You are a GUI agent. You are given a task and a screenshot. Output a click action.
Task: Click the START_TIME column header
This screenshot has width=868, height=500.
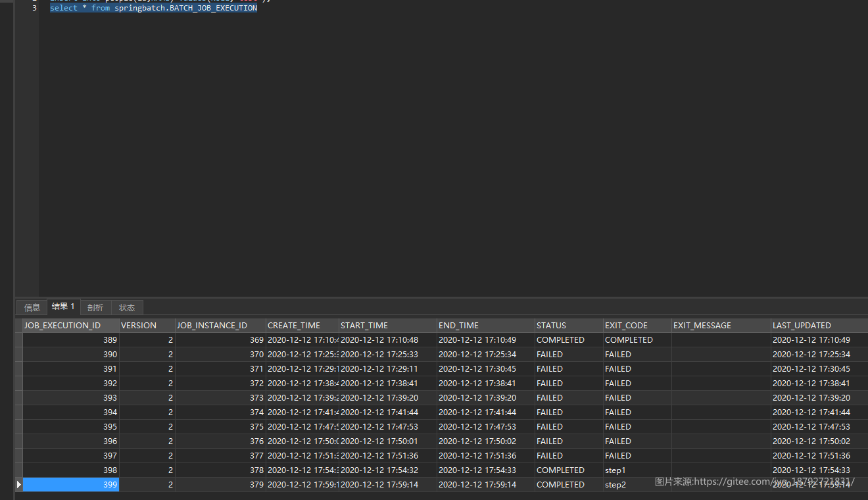[x=388, y=326]
